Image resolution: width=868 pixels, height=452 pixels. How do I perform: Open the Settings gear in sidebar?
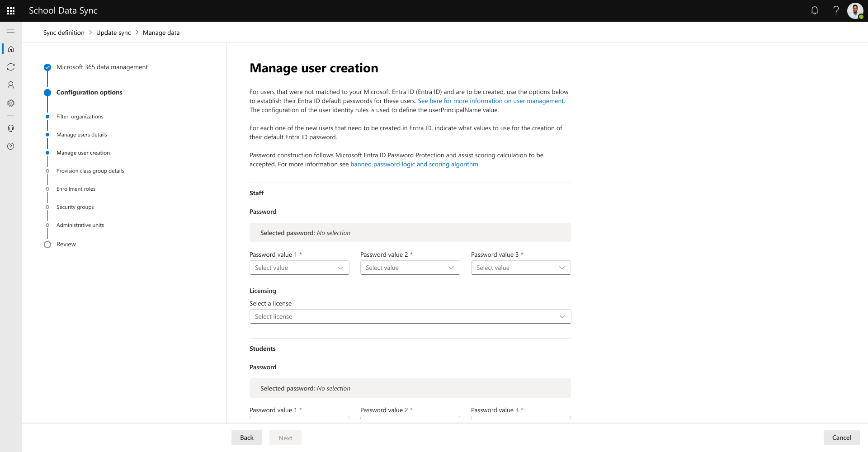pyautogui.click(x=11, y=103)
